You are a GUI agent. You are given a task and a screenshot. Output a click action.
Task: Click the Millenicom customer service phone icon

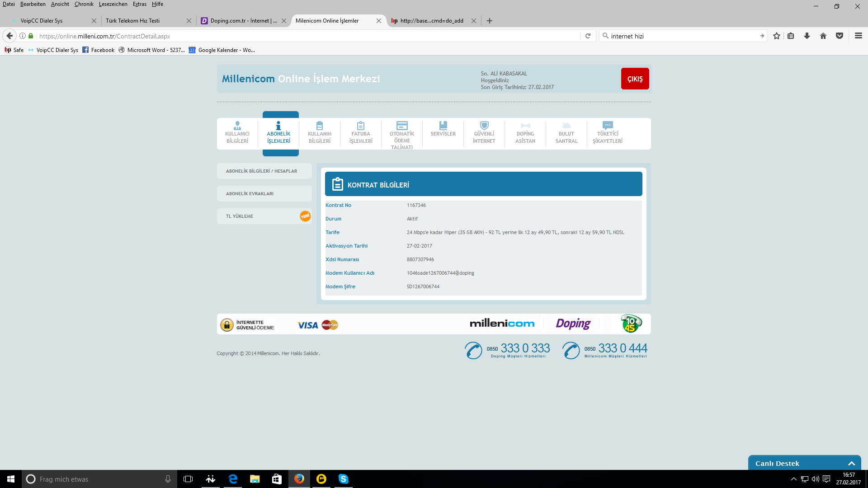coord(571,351)
